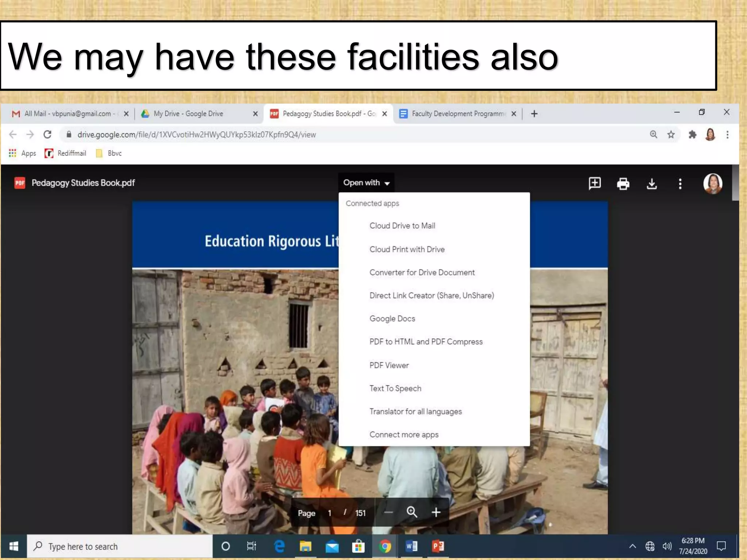Select Google Docs from connected apps
Viewport: 747px width, 560px height.
tap(392, 319)
